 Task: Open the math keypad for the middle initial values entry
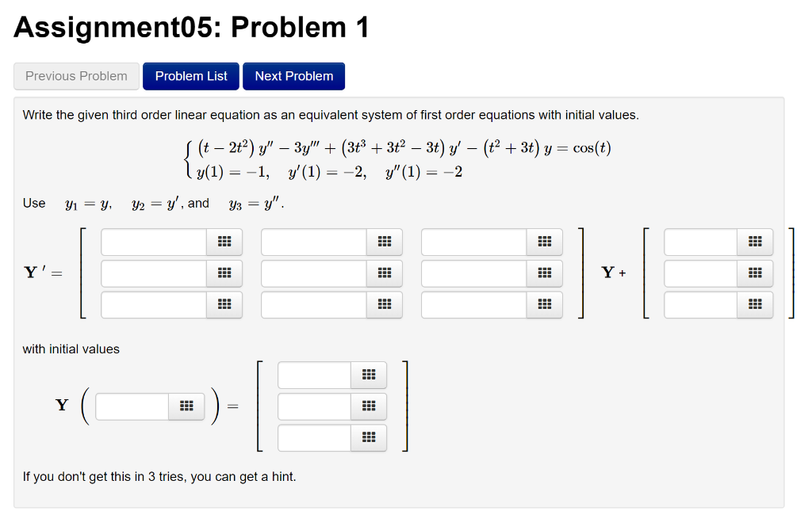(x=368, y=406)
